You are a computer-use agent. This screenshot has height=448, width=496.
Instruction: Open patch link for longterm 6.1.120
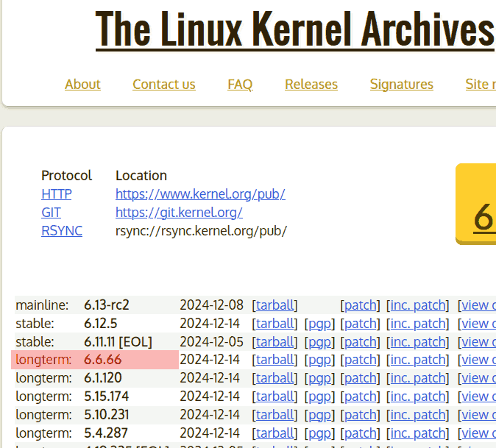click(361, 378)
